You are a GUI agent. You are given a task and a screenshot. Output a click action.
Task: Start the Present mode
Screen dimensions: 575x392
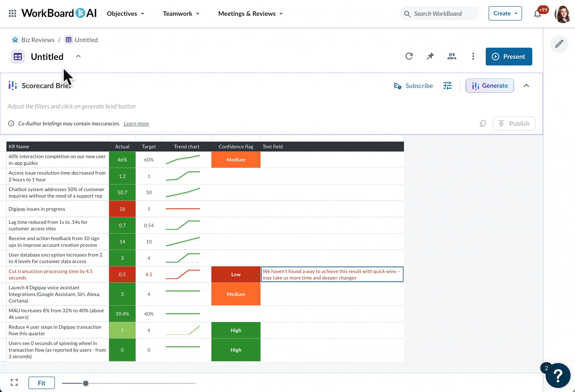(x=509, y=56)
